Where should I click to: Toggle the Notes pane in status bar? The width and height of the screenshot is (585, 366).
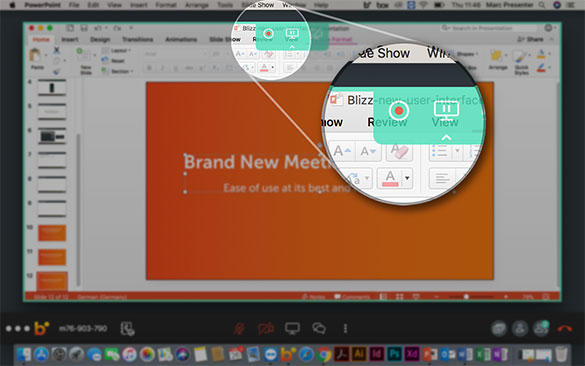(313, 297)
